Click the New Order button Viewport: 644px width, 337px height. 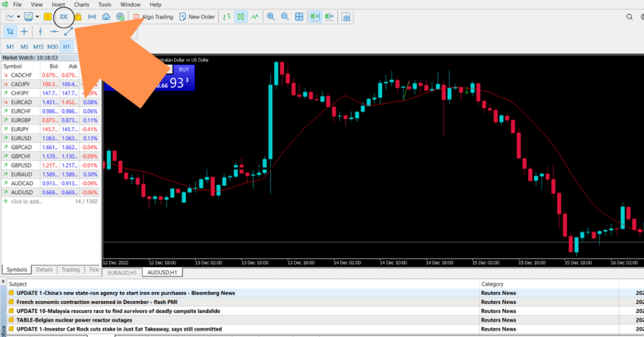pos(197,16)
